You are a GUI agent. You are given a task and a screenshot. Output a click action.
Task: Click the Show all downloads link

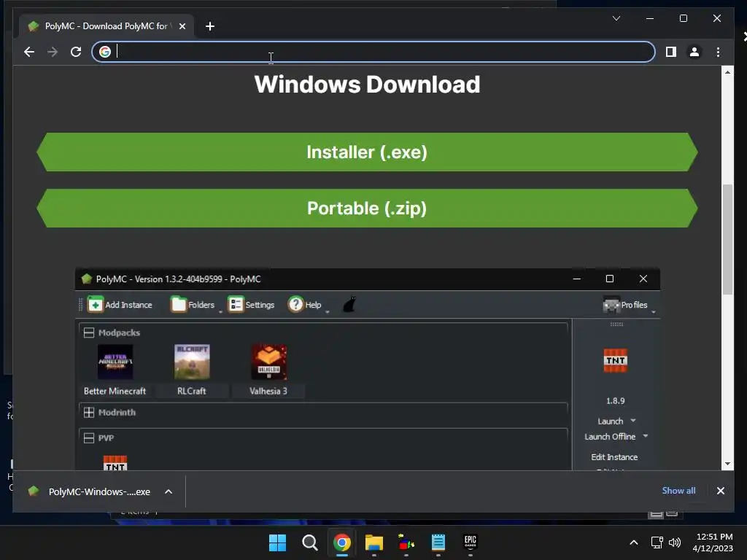point(678,491)
